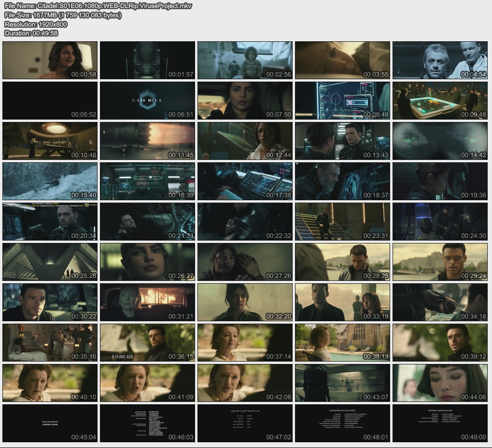Open the crashing waves frame at 00:15:40
This screenshot has height=448, width=492.
click(50, 181)
